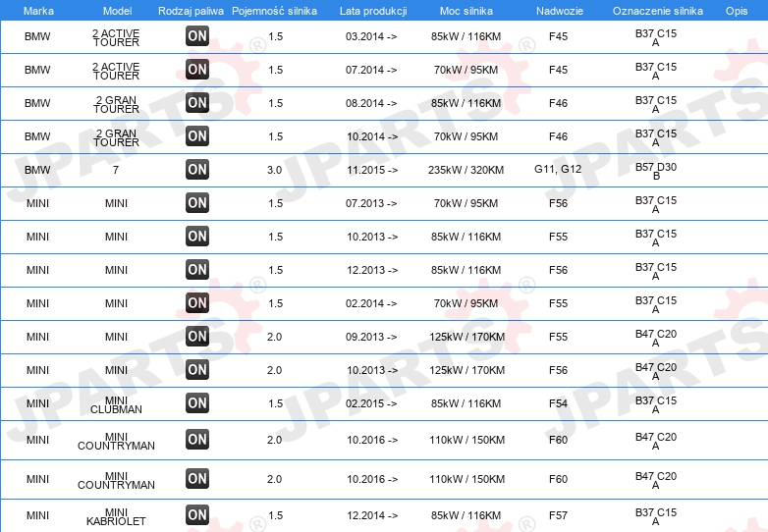Click the 12.2013 -> production date
Screen dimensions: 768x532
pos(372,270)
